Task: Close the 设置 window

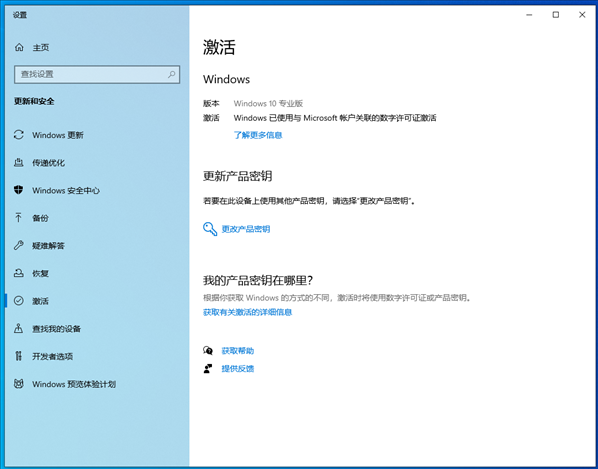Action: (x=582, y=15)
